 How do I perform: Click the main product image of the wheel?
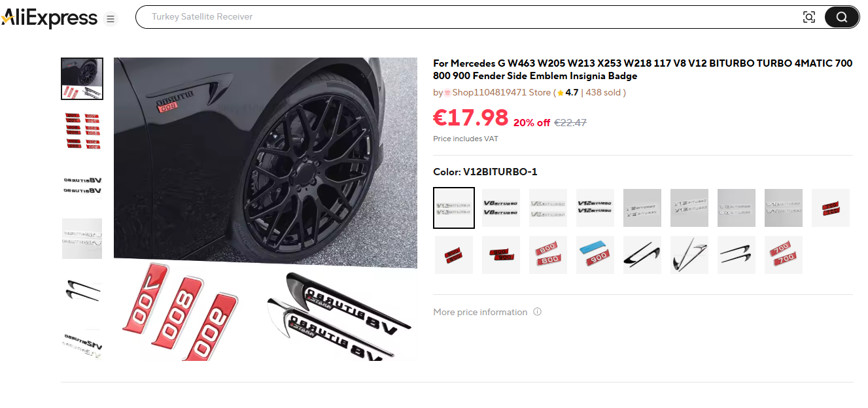[x=266, y=209]
